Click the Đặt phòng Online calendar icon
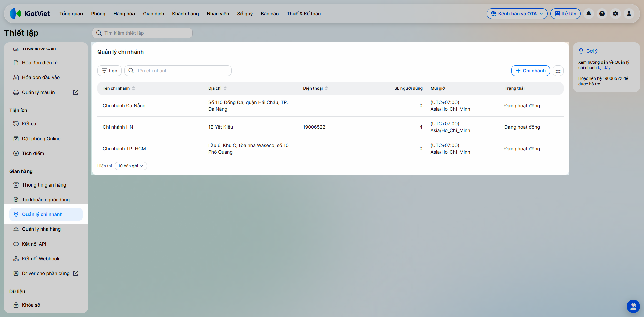Viewport: 644px width, 317px height. coord(16,139)
